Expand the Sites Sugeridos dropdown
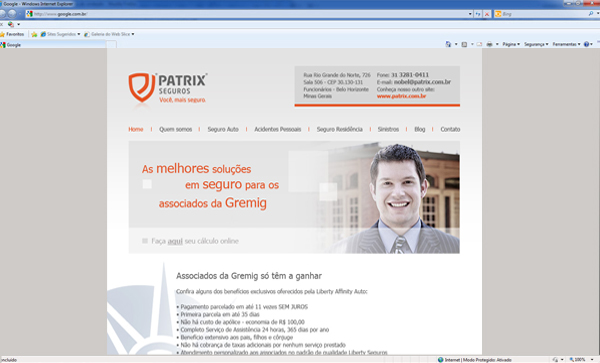 [x=79, y=34]
